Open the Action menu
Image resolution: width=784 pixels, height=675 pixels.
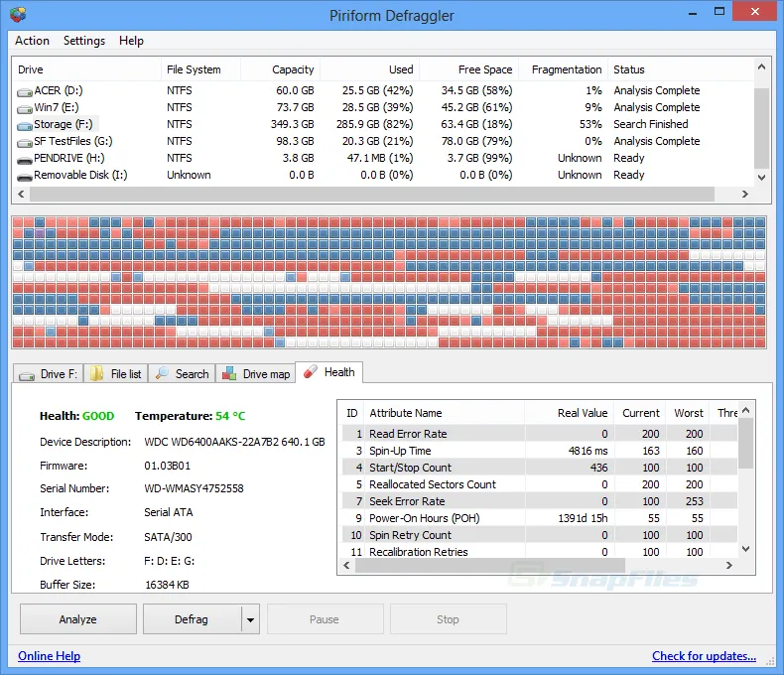pos(32,41)
